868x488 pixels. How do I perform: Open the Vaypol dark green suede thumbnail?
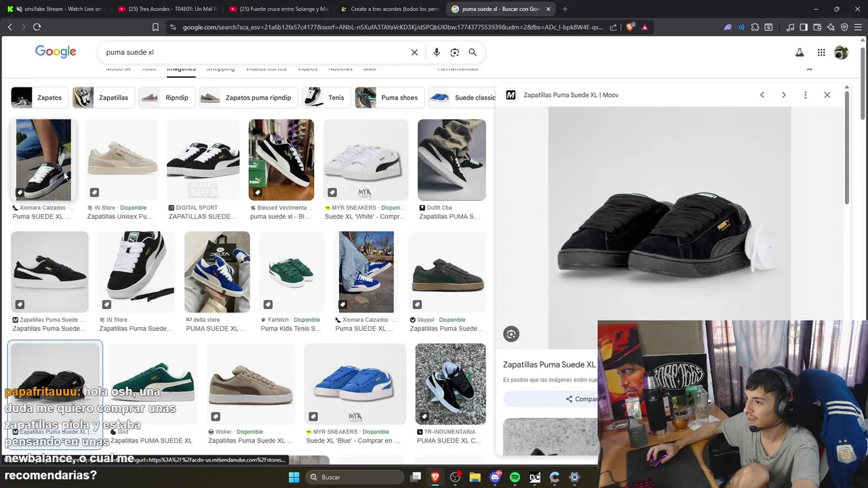448,272
